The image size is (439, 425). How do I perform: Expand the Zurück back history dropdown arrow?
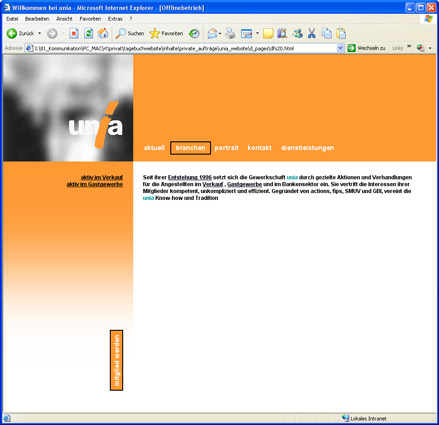click(40, 33)
